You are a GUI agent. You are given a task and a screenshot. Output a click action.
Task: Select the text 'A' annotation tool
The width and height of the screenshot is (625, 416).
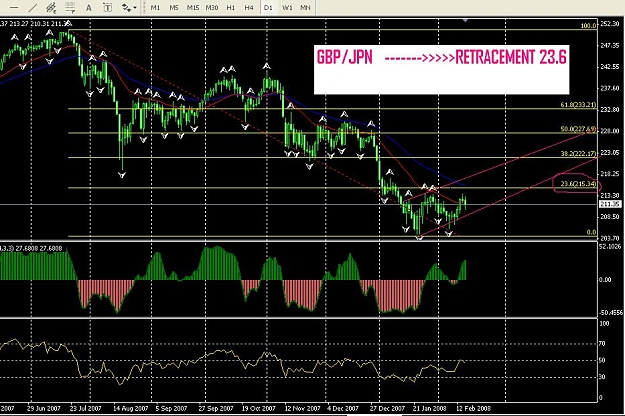coord(89,8)
